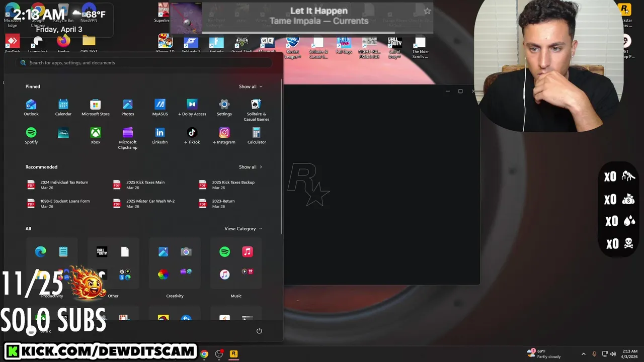The image size is (644, 362).
Task: Select The Elder Scrolls desktop shortcut
Action: (420, 48)
